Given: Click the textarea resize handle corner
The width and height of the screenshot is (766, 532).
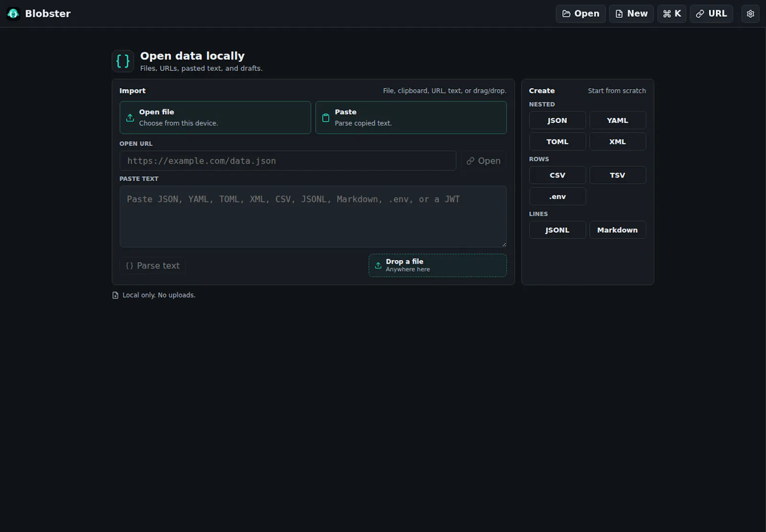Looking at the screenshot, I should tap(504, 245).
